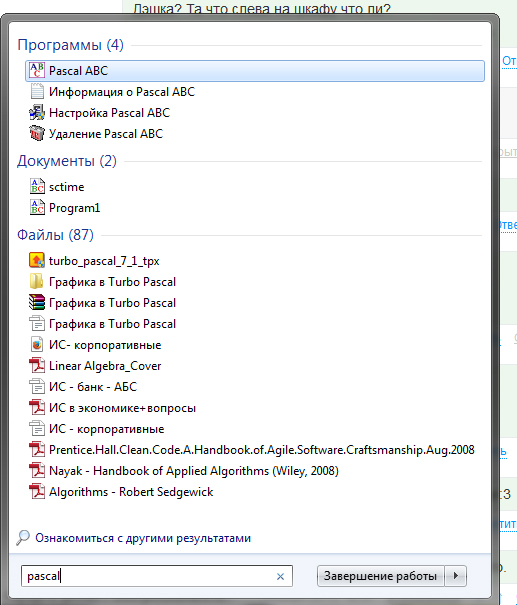Select Удаление Pascal ABC entry

point(106,134)
